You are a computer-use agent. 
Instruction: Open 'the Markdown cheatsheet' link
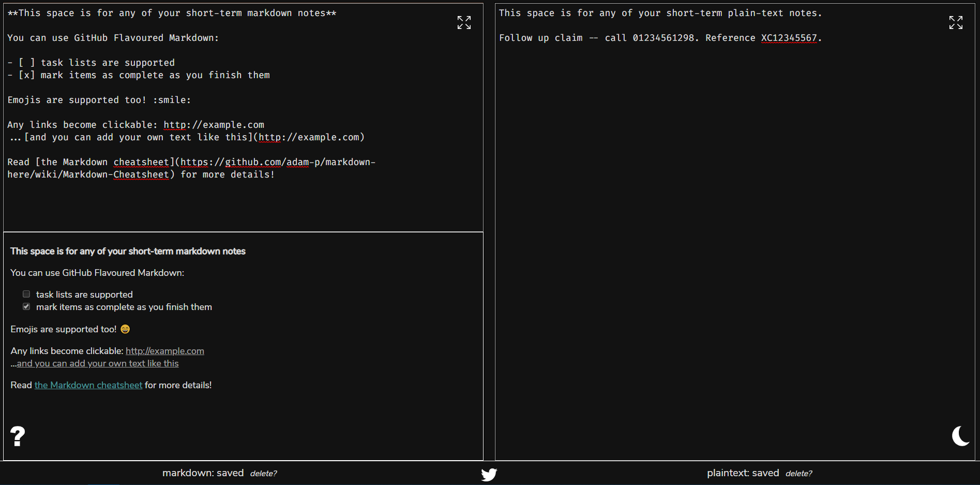pyautogui.click(x=88, y=385)
